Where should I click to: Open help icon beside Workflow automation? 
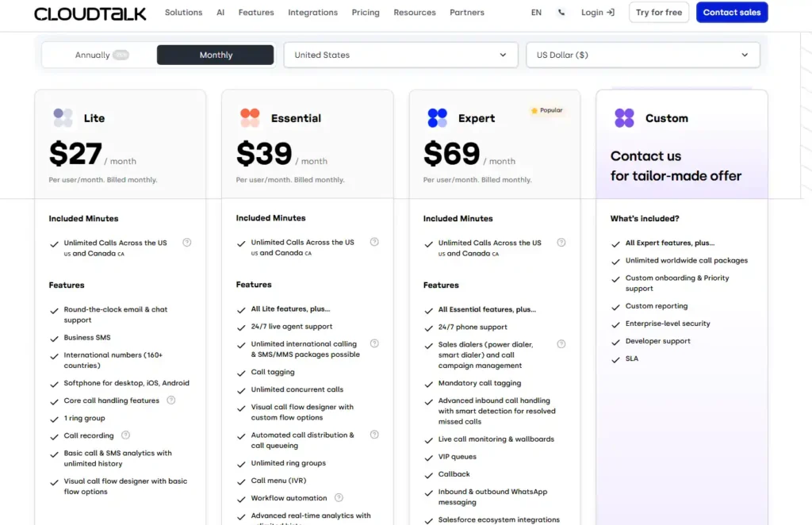[x=339, y=497]
